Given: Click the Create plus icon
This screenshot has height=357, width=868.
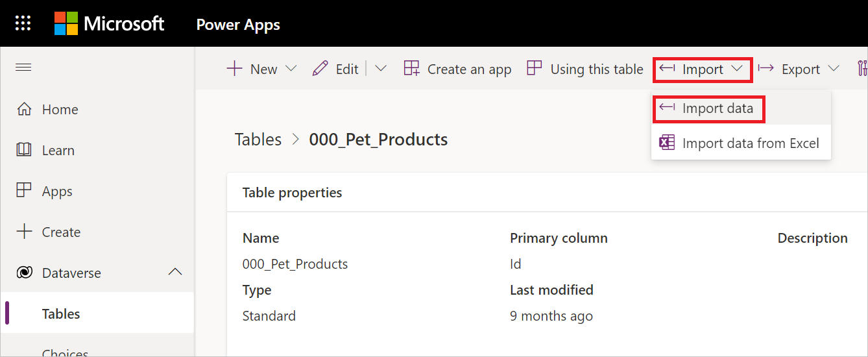Looking at the screenshot, I should point(24,232).
